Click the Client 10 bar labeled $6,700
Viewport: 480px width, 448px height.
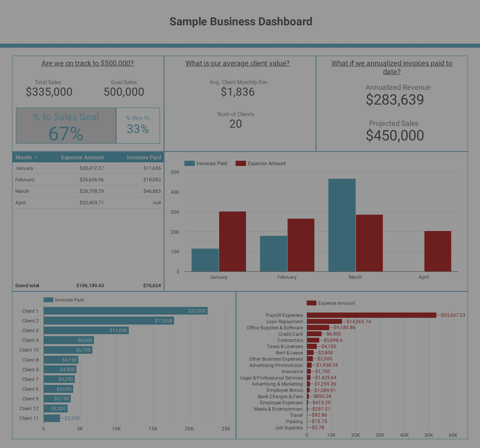(68, 350)
